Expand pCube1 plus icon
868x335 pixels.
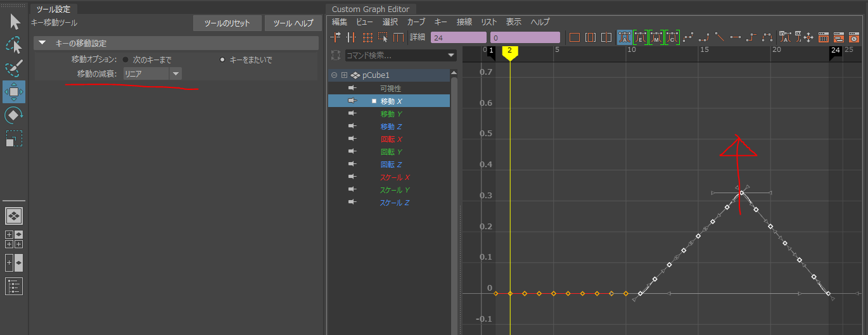[344, 75]
